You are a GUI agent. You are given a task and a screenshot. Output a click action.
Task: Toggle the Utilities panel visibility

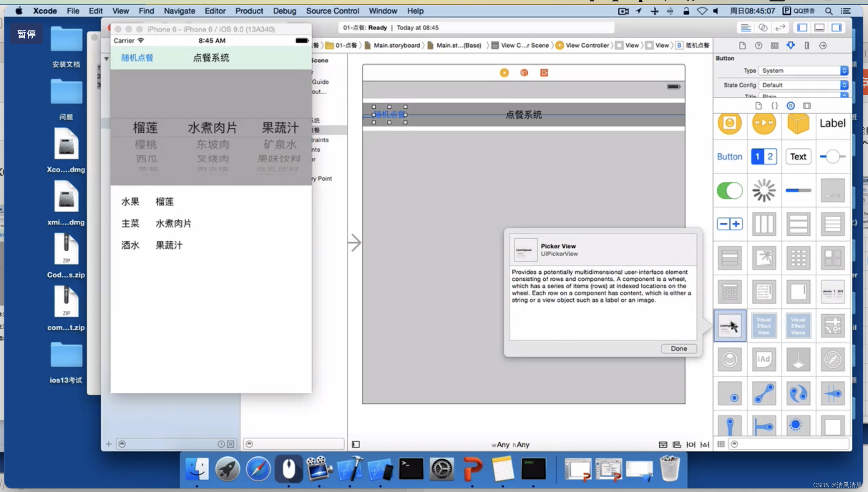[x=837, y=28]
